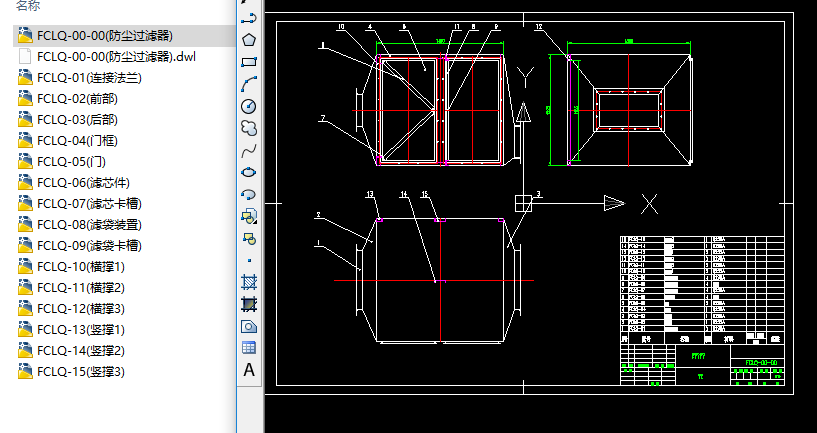Viewport: 817px width, 433px height.
Task: Select the Insert Block tool
Action: [249, 216]
